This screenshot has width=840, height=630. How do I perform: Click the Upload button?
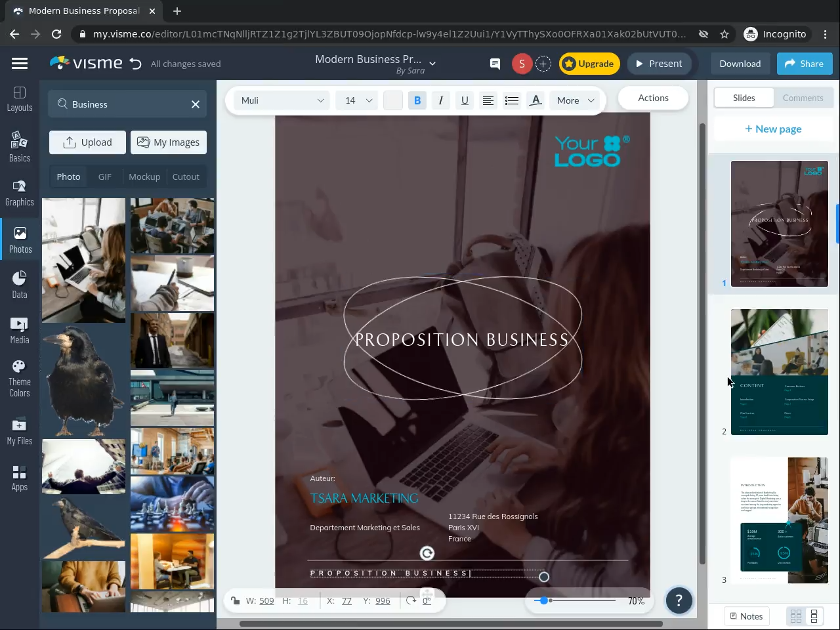(x=87, y=142)
